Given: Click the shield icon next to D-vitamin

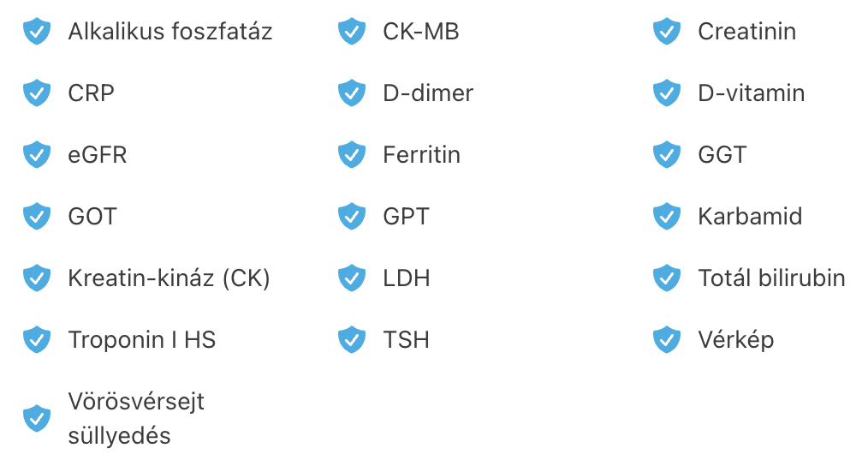Looking at the screenshot, I should click(667, 93).
